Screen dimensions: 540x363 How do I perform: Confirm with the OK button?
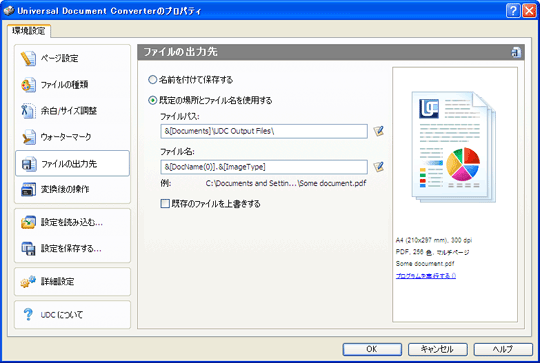tap(372, 349)
